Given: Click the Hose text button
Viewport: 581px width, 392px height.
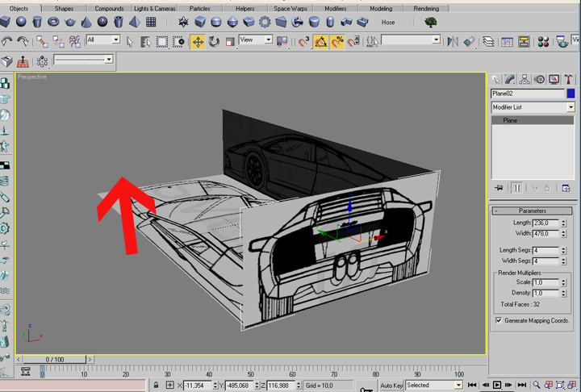Looking at the screenshot, I should (388, 23).
